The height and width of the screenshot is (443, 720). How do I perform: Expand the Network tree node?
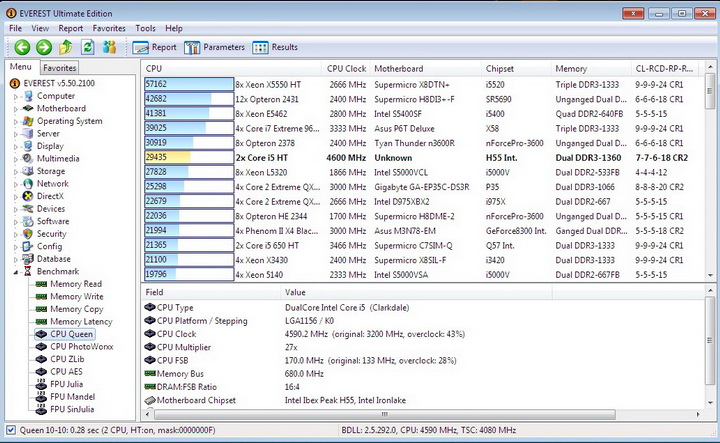16,184
